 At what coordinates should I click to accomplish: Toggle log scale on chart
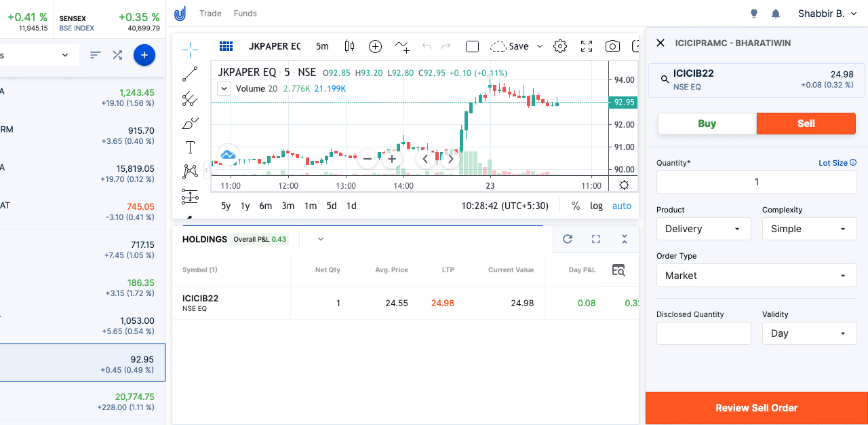click(x=596, y=206)
